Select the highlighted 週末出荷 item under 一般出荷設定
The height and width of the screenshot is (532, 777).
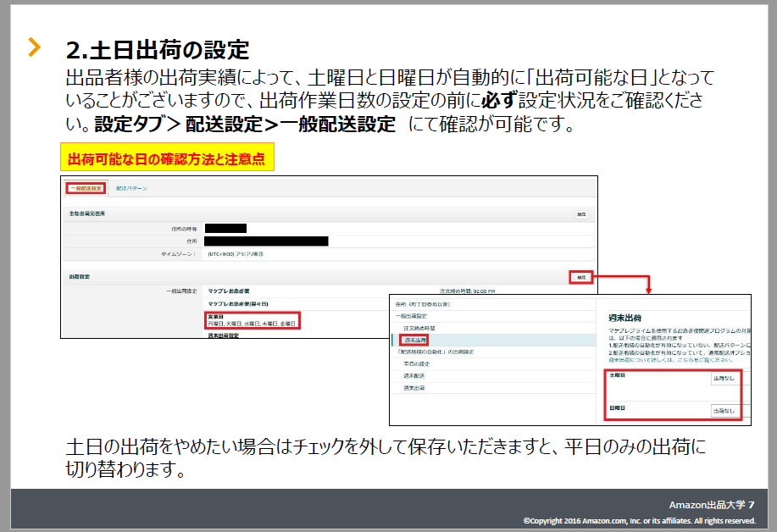pyautogui.click(x=415, y=340)
